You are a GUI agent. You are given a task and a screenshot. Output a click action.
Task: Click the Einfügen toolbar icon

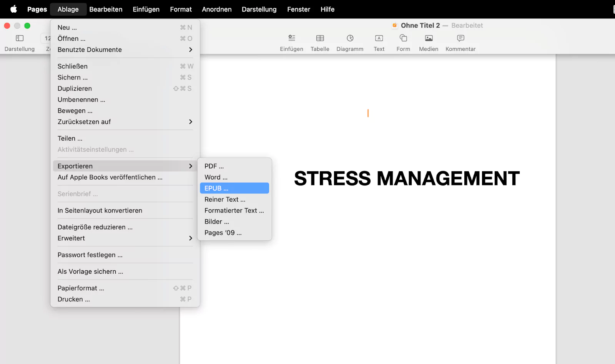pyautogui.click(x=291, y=42)
